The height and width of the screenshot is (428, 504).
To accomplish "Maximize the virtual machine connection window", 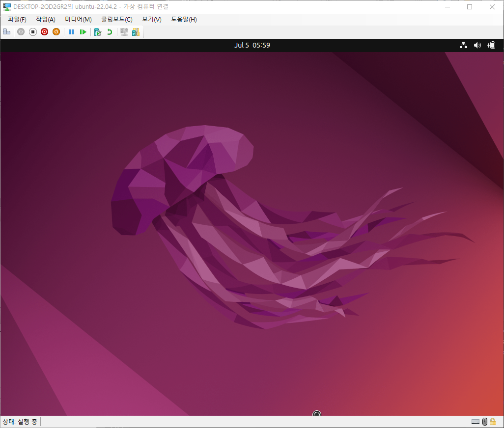I will (470, 7).
